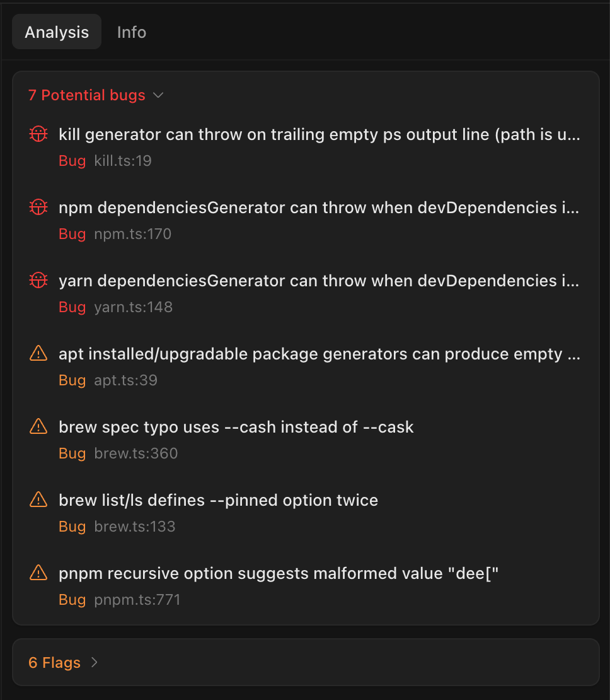Viewport: 610px width, 700px height.
Task: Switch to the Info tab
Action: [x=132, y=32]
